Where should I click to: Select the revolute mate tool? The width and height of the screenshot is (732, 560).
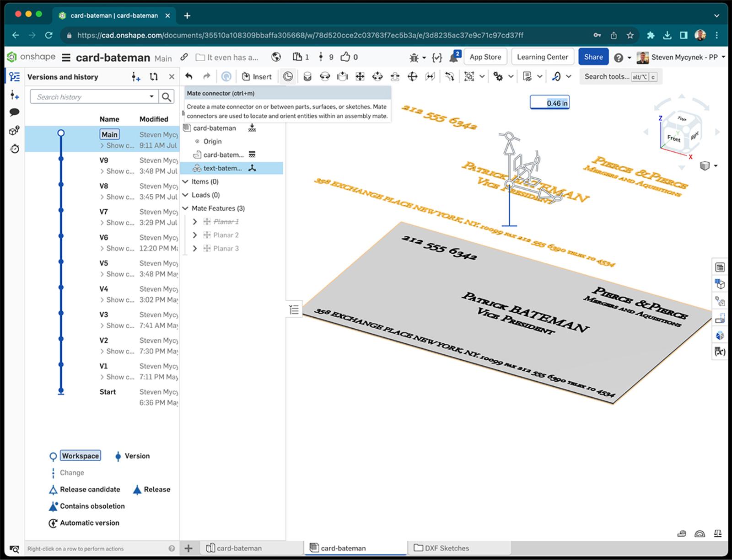(x=326, y=76)
